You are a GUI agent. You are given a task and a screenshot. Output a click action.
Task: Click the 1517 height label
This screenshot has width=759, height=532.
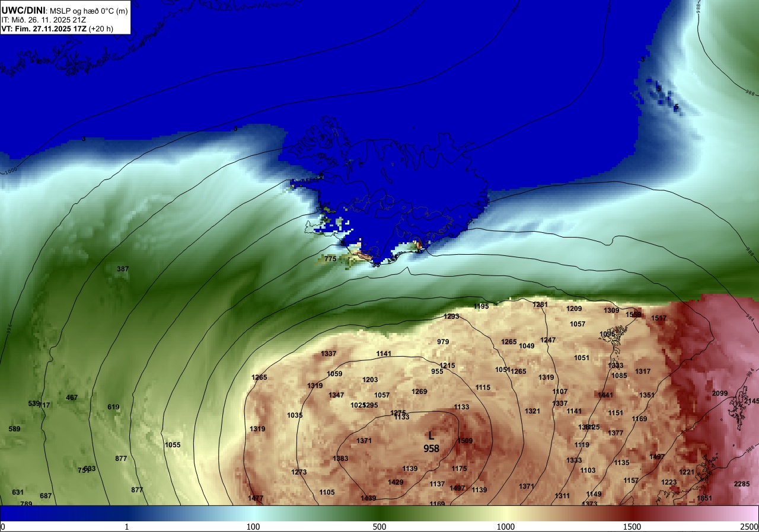click(659, 318)
